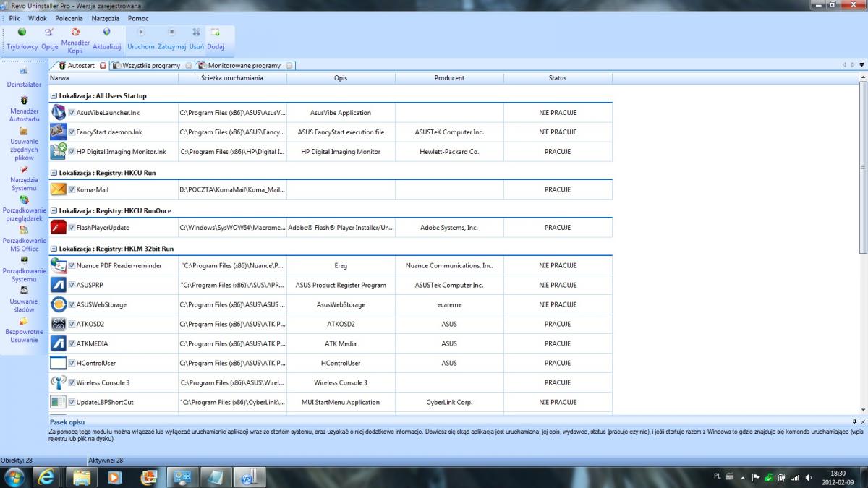Toggle ASUSPRP autostart checkbox
Viewport: 868px width, 488px height.
tap(72, 285)
